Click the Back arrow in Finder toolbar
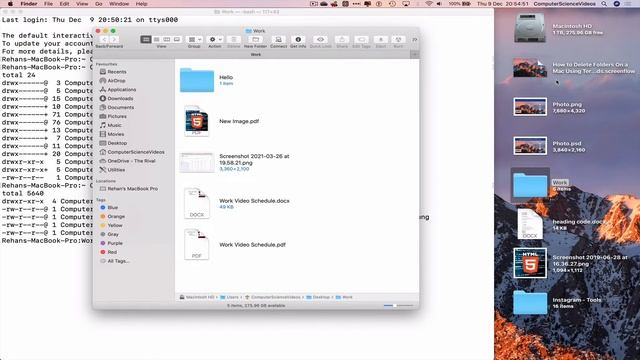The image size is (640, 360). (104, 40)
